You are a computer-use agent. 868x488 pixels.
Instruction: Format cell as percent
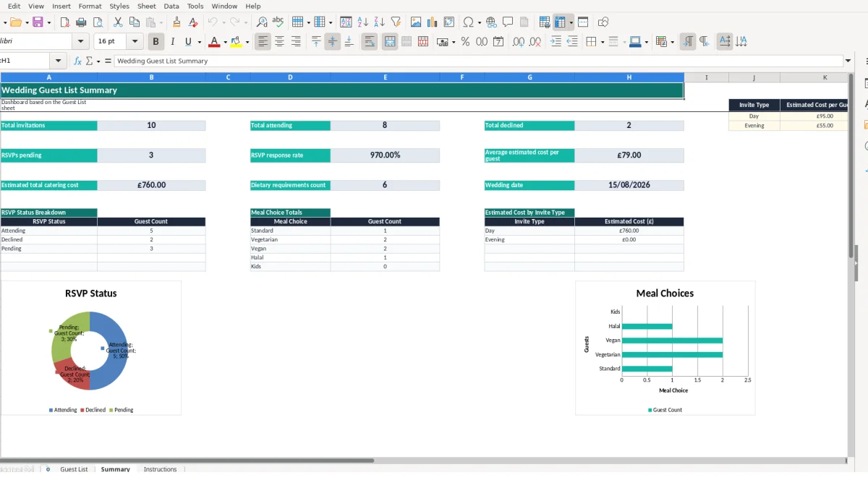click(x=465, y=42)
